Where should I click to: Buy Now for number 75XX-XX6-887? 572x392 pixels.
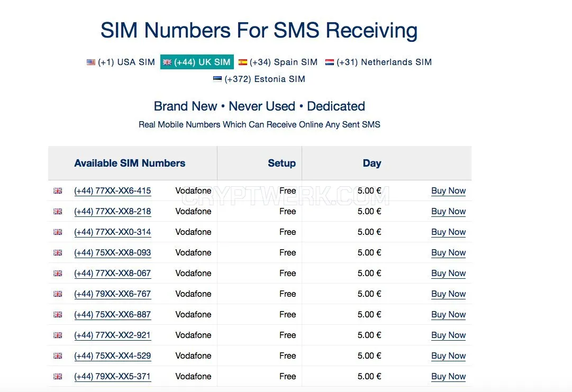pos(448,314)
